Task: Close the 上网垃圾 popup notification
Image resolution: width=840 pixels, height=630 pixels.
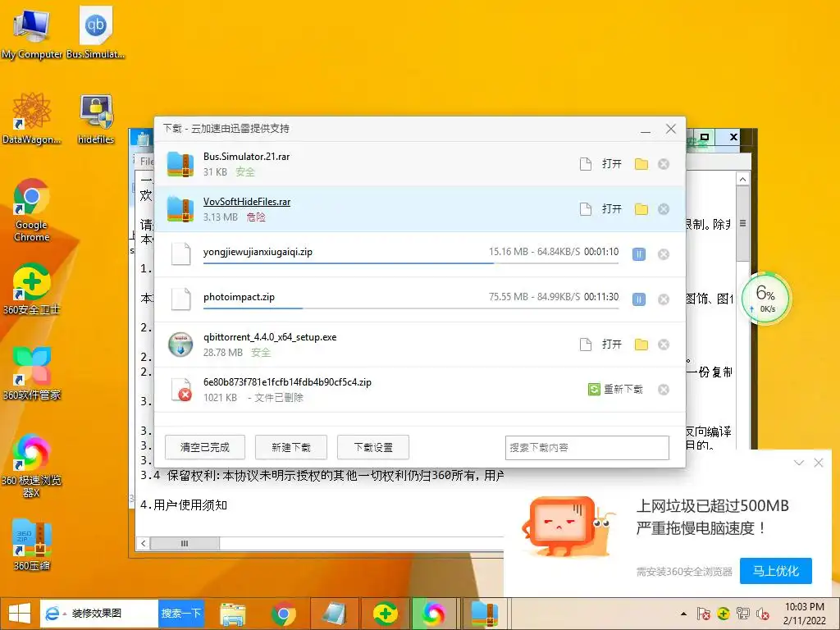Action: (819, 463)
